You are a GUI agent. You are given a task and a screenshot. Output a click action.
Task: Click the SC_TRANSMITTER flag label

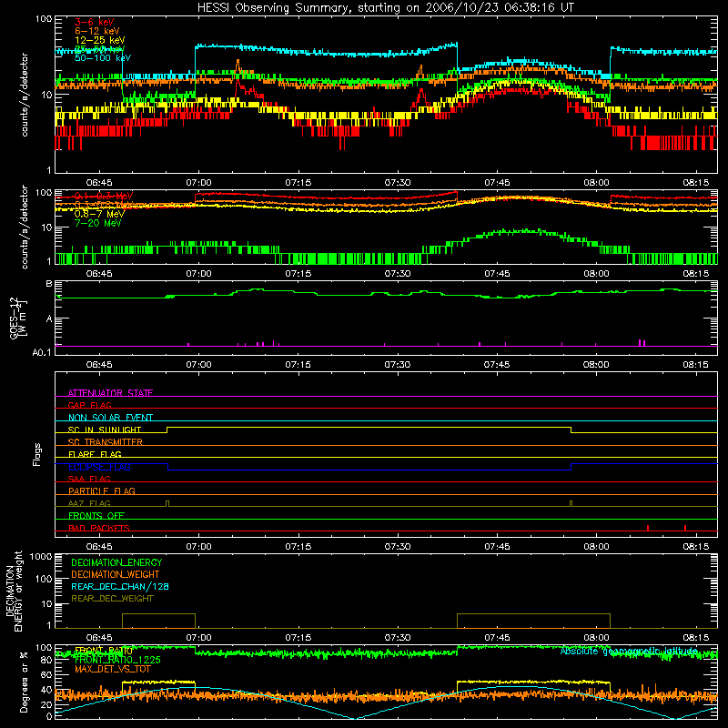click(x=106, y=441)
